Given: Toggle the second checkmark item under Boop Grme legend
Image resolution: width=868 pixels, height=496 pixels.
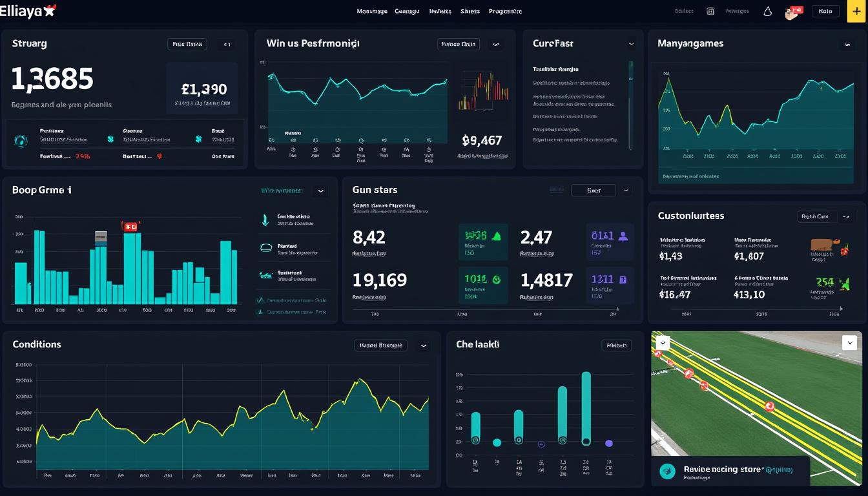Looking at the screenshot, I should click(x=260, y=312).
